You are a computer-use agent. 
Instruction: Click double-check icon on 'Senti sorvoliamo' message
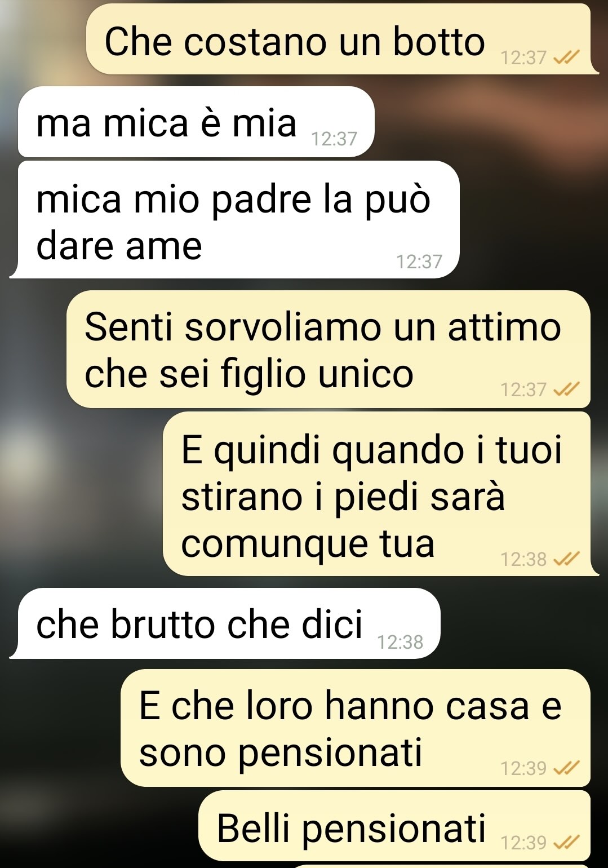[x=566, y=389]
